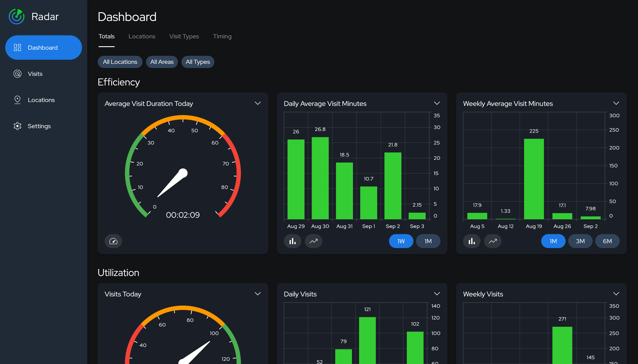Switch to the Visit Types tab
The width and height of the screenshot is (638, 364).
[x=184, y=36]
